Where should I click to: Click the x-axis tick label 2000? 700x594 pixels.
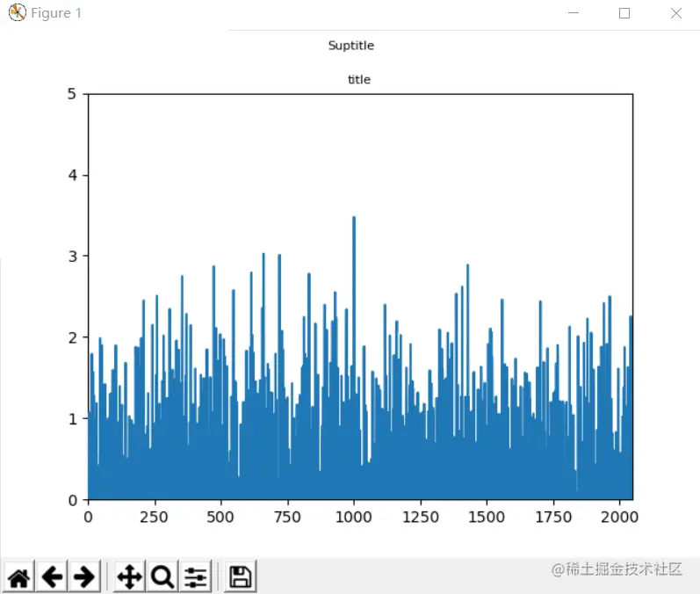[x=620, y=517]
